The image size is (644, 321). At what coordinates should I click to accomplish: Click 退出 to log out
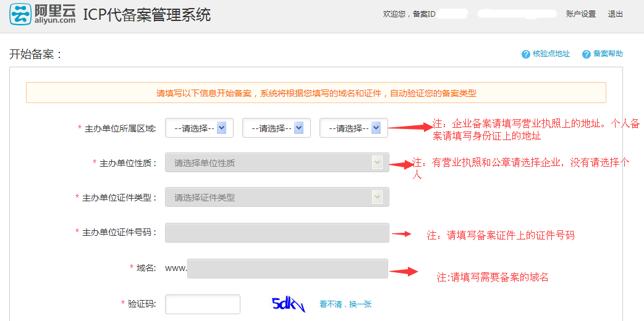(x=615, y=14)
